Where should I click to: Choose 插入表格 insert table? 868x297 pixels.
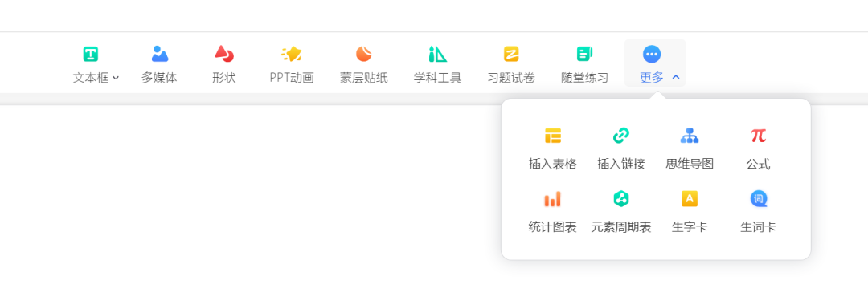[x=552, y=148]
